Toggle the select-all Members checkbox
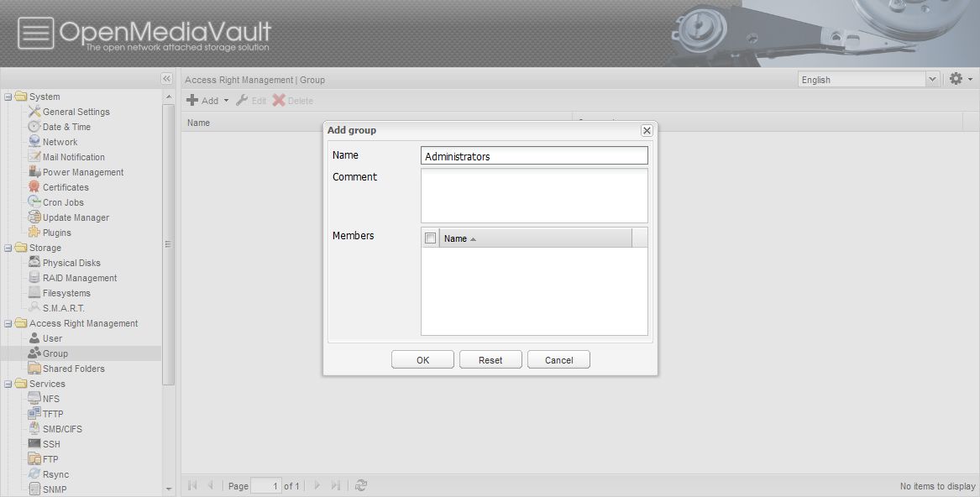This screenshot has width=980, height=497. pos(430,238)
